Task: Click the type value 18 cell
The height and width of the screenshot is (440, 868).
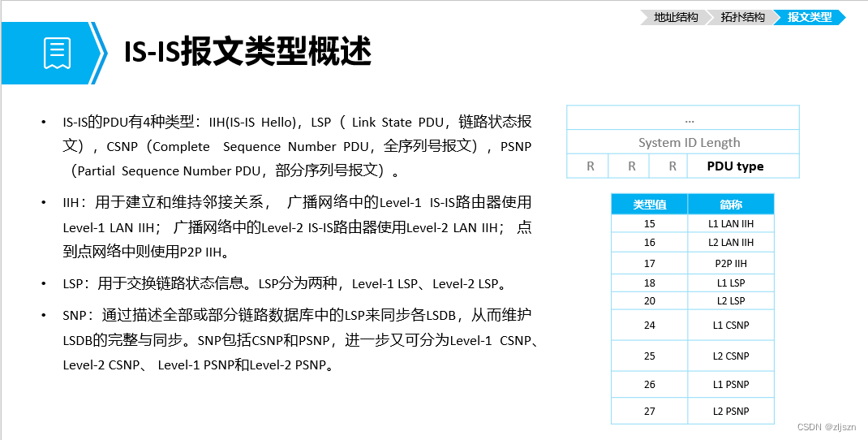Action: (649, 283)
